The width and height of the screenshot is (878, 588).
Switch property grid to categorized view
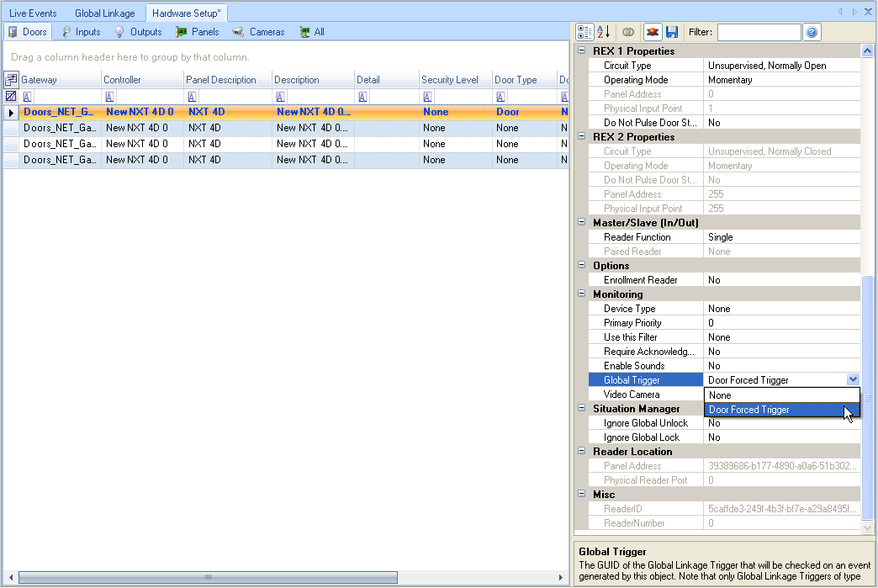584,32
